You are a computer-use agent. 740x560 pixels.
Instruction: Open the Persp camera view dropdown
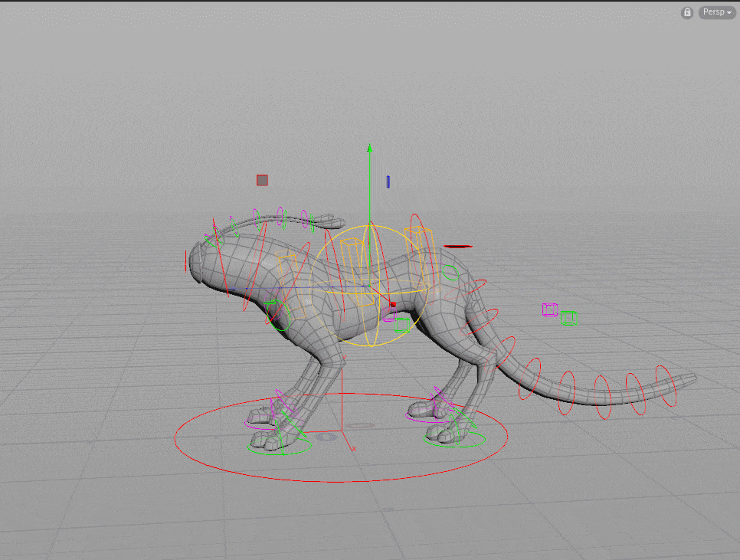point(717,12)
